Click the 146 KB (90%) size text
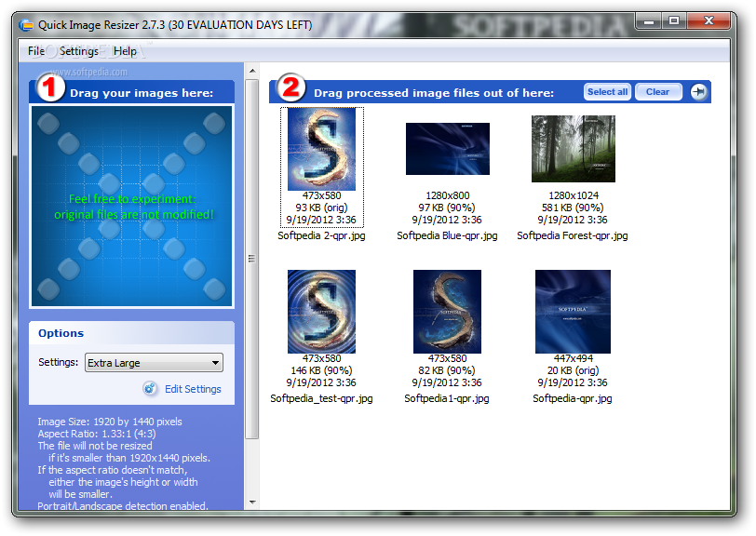 [x=321, y=370]
